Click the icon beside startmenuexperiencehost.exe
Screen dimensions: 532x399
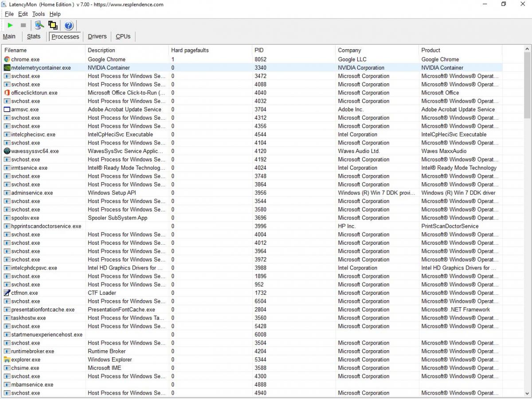coord(7,335)
